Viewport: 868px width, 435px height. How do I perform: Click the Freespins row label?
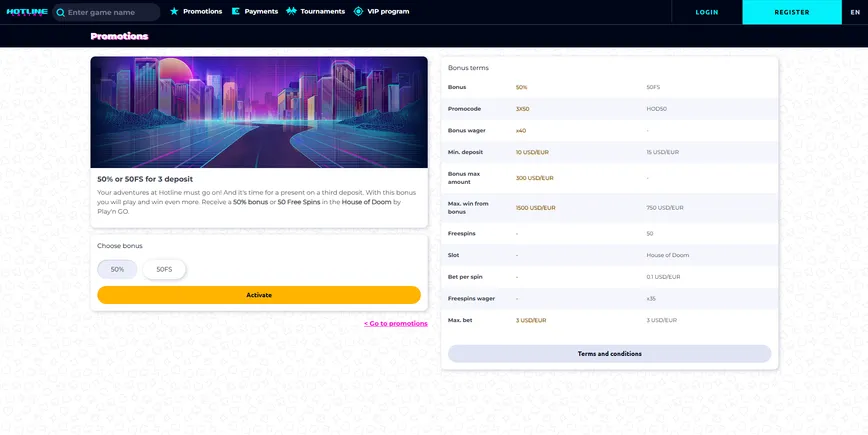point(462,234)
